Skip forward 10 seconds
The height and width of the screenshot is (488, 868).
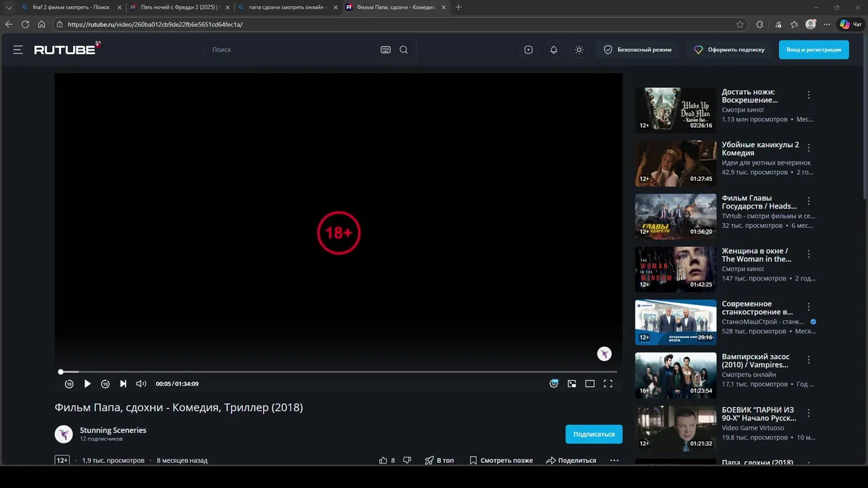pos(105,384)
